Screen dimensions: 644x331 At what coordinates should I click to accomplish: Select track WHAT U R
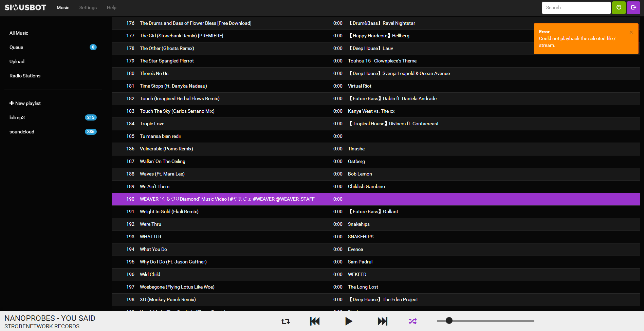click(x=376, y=237)
